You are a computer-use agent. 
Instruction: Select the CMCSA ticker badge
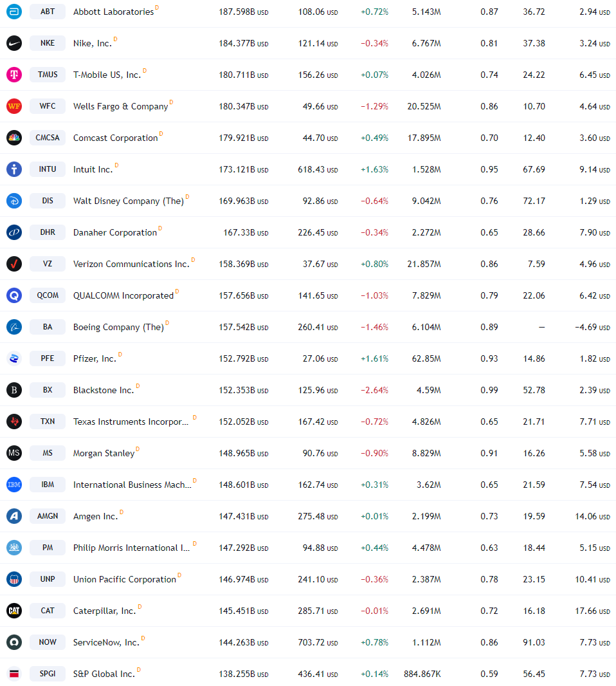48,137
